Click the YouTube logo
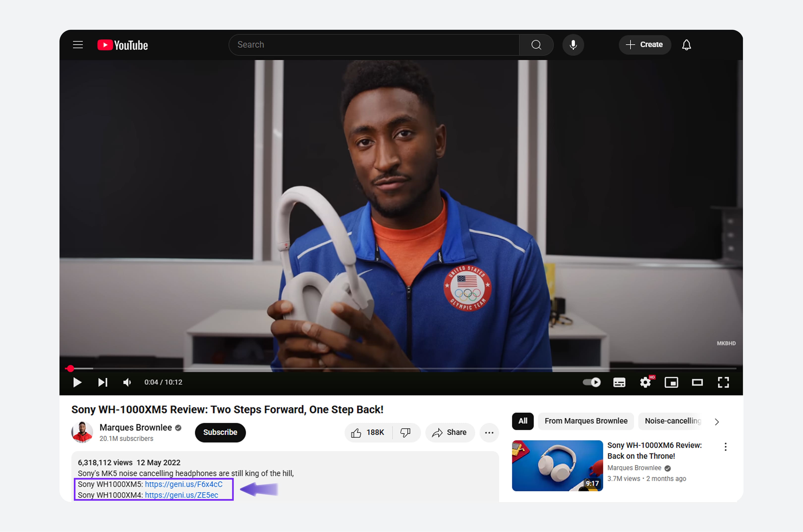803x532 pixels. click(x=123, y=45)
